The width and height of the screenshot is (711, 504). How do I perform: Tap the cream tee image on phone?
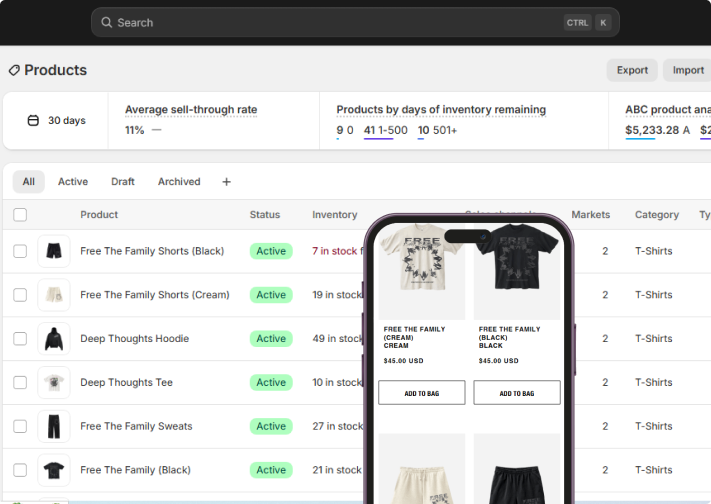[422, 271]
